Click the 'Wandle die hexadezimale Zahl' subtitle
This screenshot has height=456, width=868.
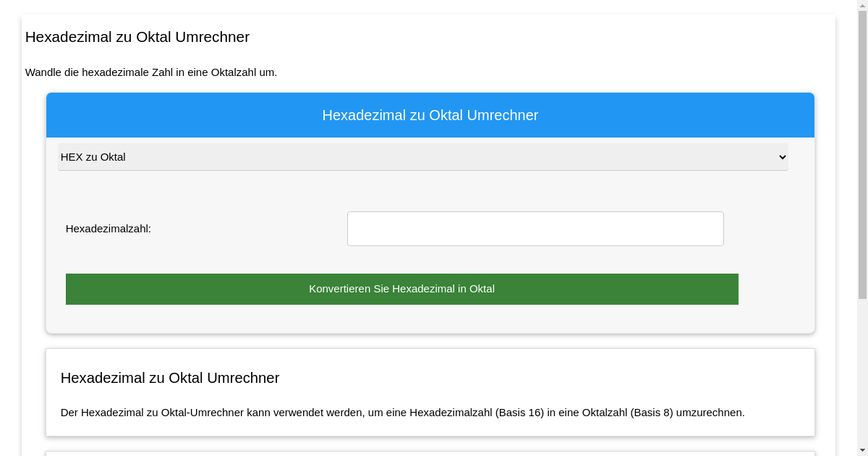(151, 72)
